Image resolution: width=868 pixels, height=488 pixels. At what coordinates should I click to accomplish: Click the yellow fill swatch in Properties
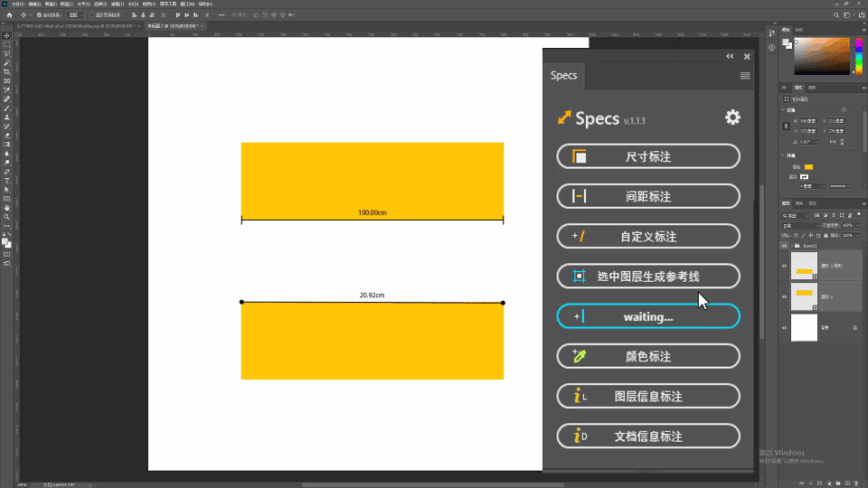pos(808,166)
